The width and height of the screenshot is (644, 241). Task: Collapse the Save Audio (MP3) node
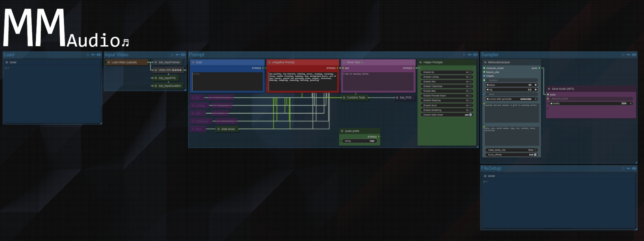pyautogui.click(x=549, y=89)
